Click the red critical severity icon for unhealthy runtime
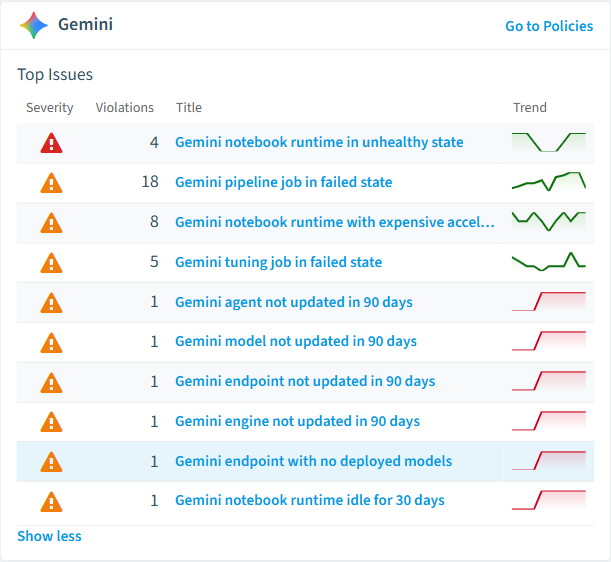 pyautogui.click(x=51, y=143)
